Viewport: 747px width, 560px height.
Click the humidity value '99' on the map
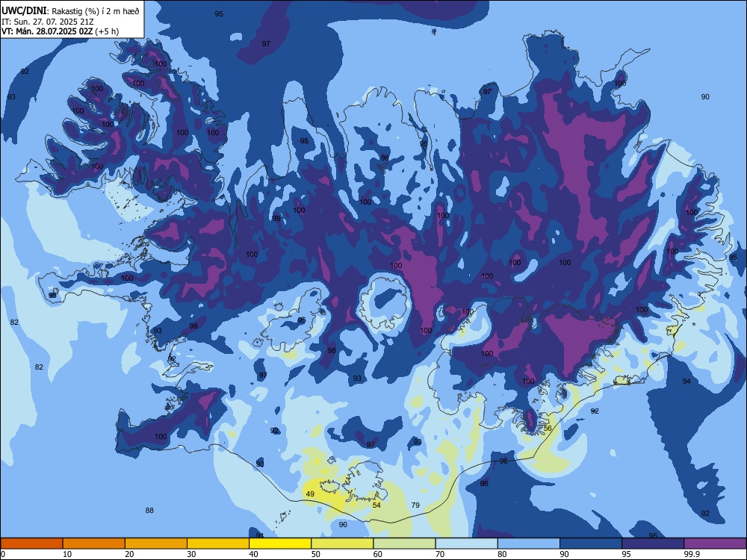276,218
